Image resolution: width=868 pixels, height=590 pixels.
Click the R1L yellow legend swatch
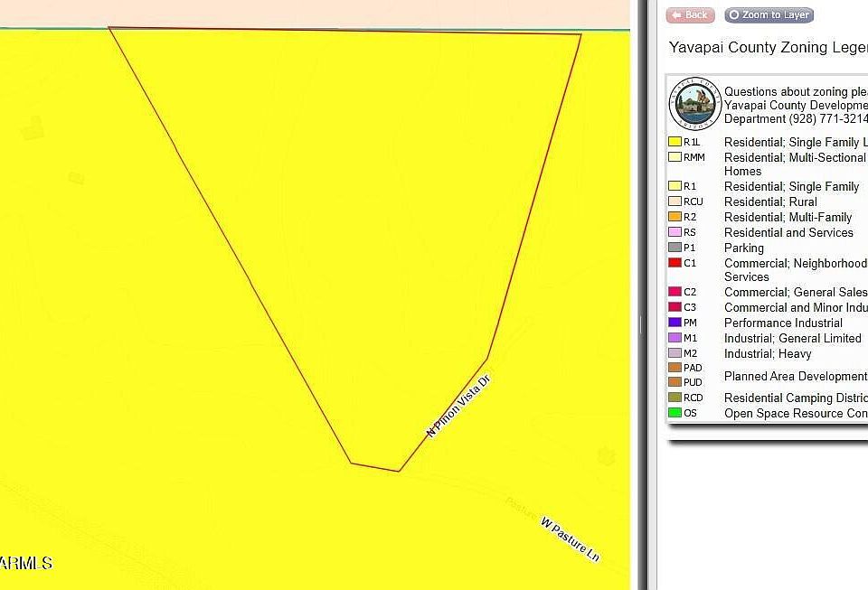tap(675, 142)
